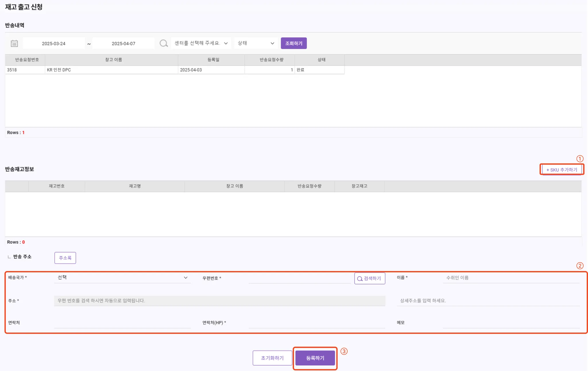Click the 수취인 이름 name field

point(511,277)
